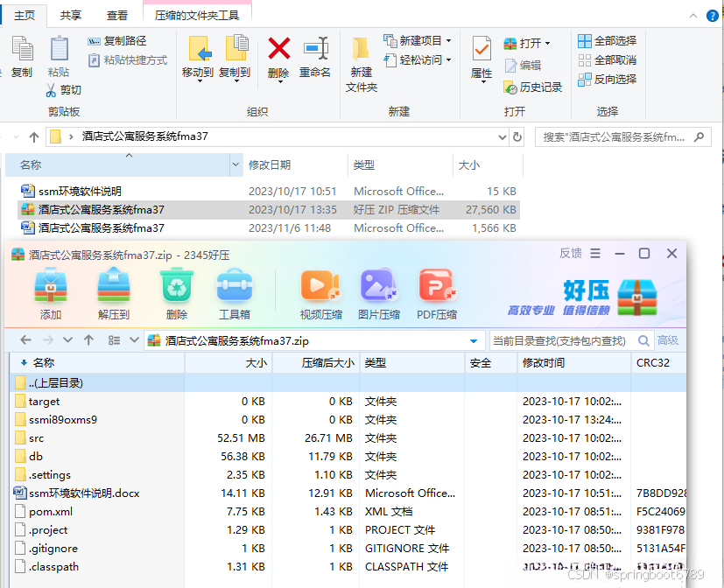Expand Explorer address bar history dropdown
Viewport: 724px width, 588px height.
coord(503,137)
